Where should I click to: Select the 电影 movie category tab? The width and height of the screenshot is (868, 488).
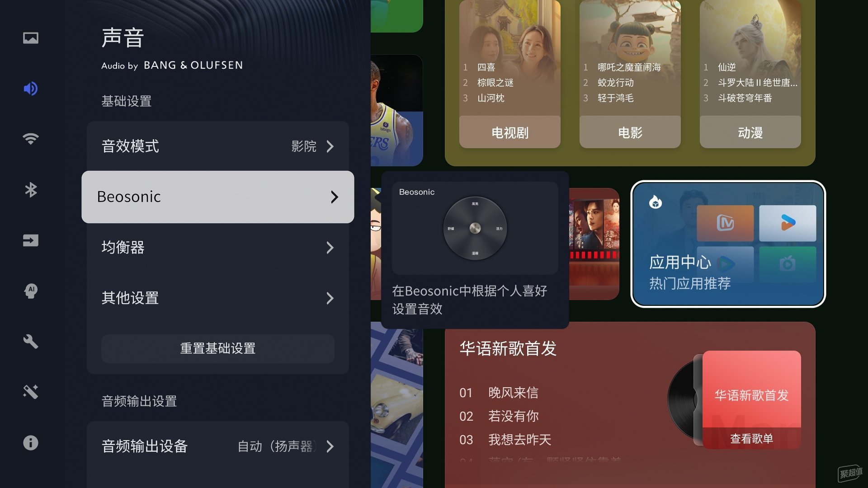click(630, 132)
